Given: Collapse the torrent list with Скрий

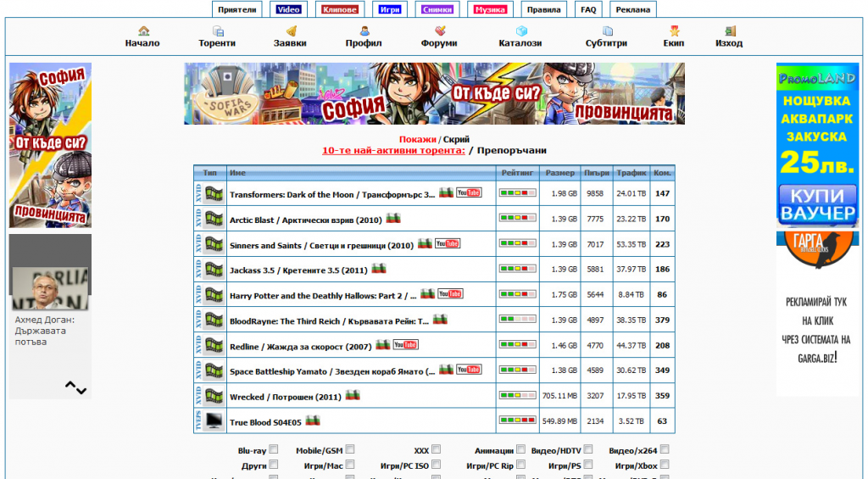Looking at the screenshot, I should 456,139.
